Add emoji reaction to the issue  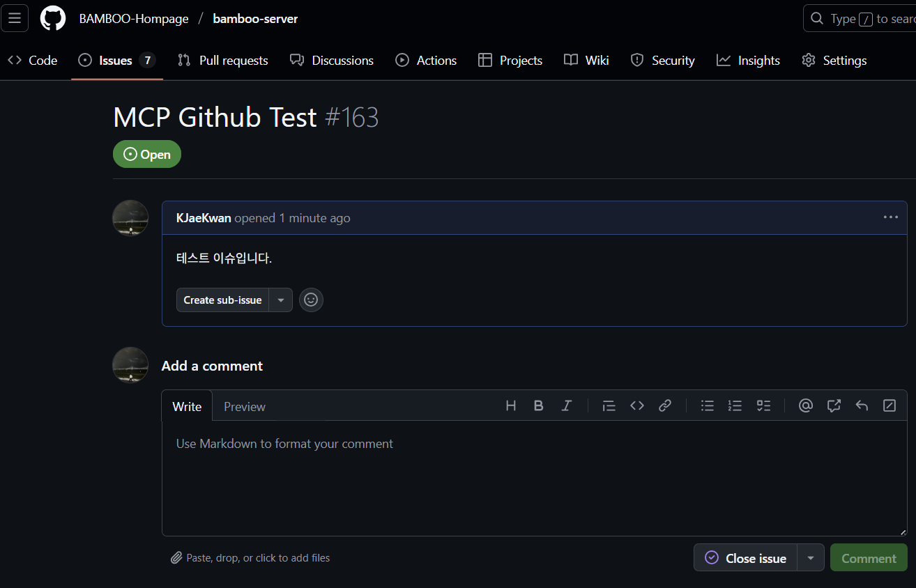click(x=311, y=300)
